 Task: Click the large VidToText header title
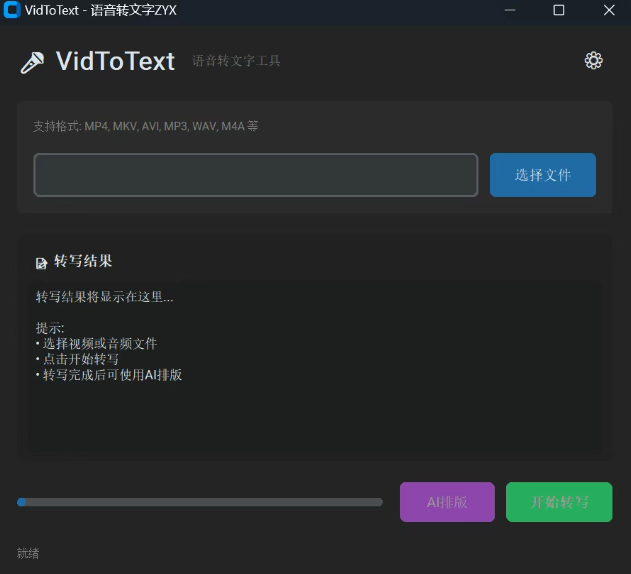tap(115, 61)
